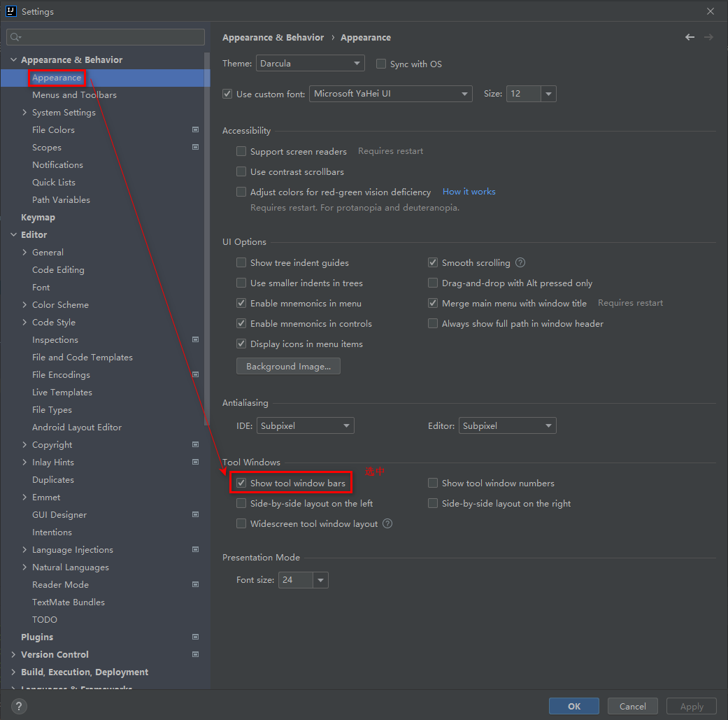
Task: Disable Smooth scrolling checkbox
Action: 433,262
